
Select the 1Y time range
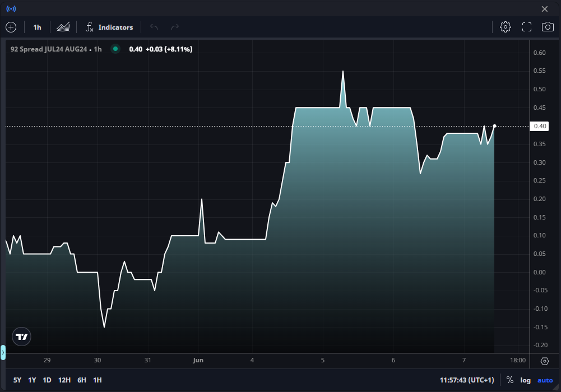coord(32,380)
